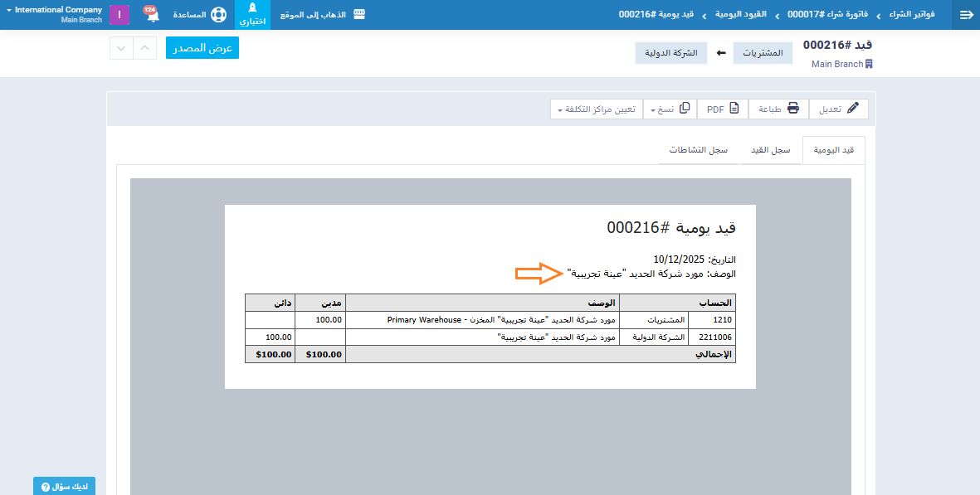
Task: Select the قيد اليومية tab
Action: point(833,150)
